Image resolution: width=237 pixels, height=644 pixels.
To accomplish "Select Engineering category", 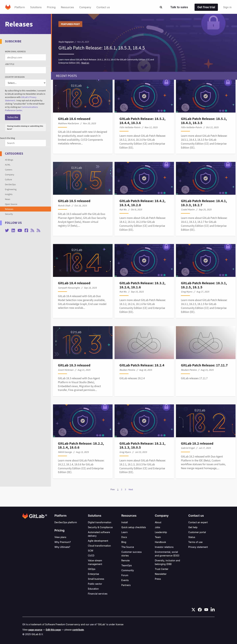I will pyautogui.click(x=11, y=189).
